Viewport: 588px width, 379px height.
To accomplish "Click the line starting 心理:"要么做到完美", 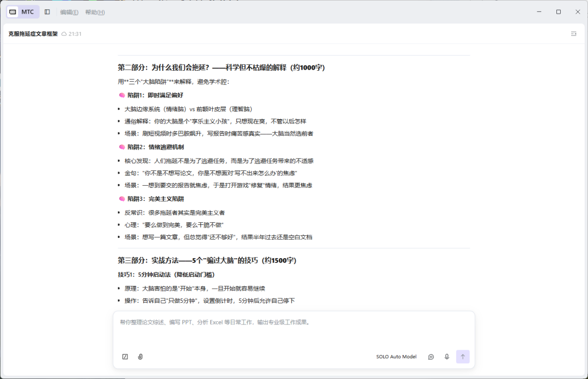I will click(x=174, y=225).
